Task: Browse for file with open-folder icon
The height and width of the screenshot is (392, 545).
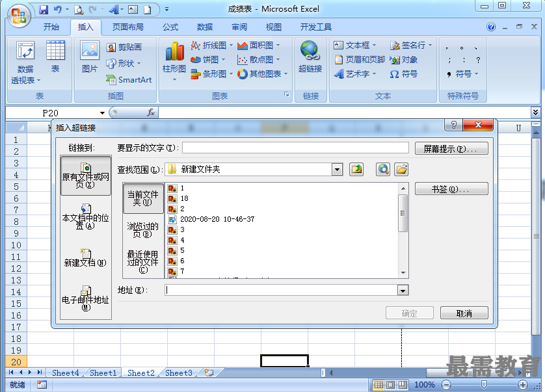Action: 401,170
